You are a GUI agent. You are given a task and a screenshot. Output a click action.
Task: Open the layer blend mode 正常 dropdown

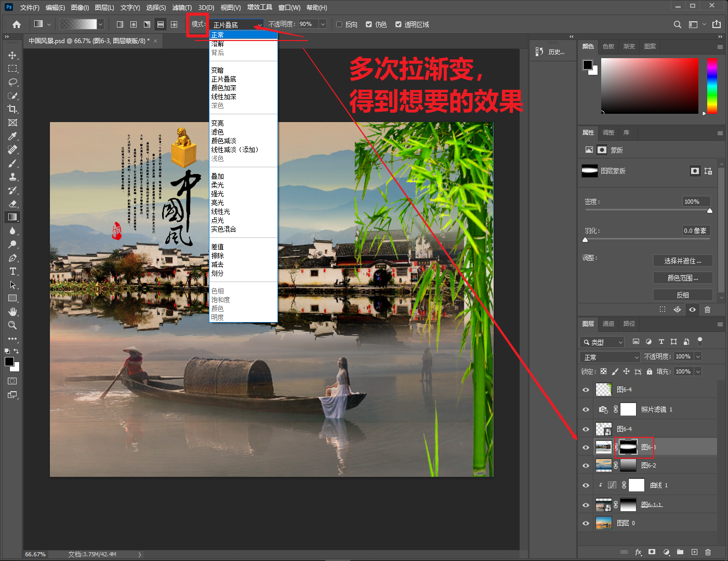[610, 357]
